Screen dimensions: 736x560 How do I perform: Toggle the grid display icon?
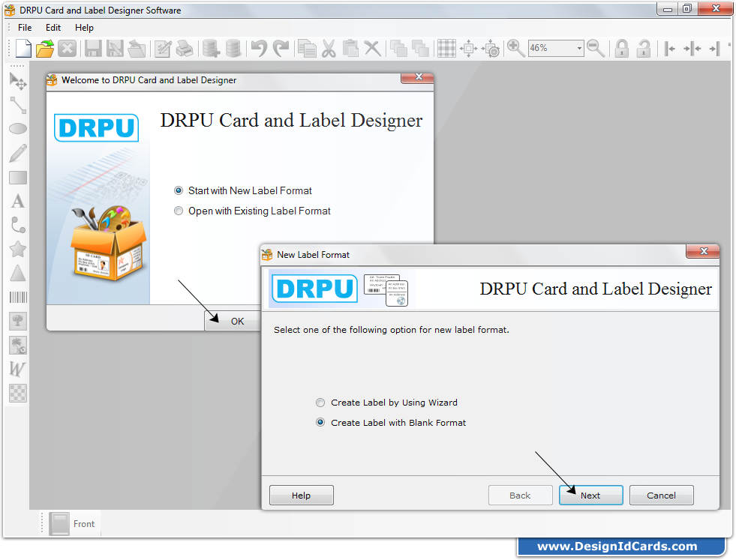click(446, 48)
